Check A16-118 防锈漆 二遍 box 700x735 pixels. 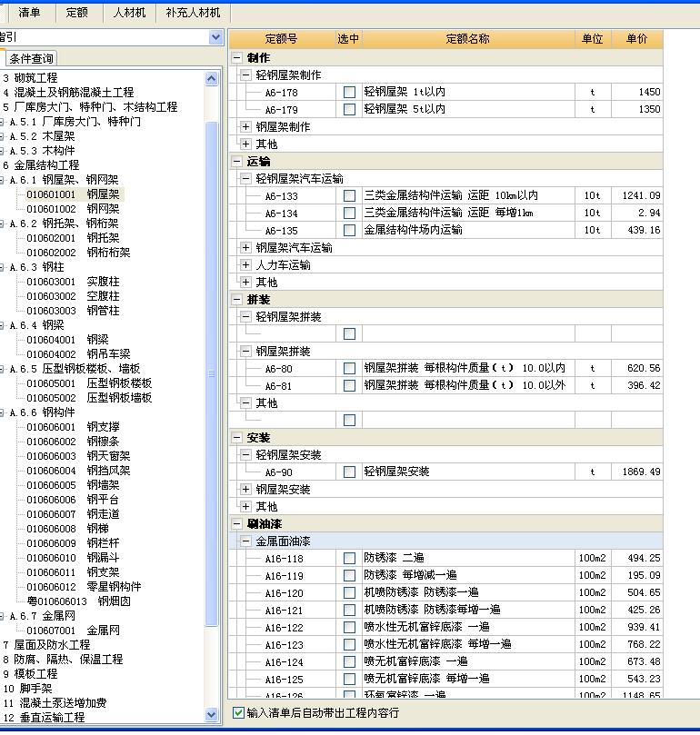point(349,558)
